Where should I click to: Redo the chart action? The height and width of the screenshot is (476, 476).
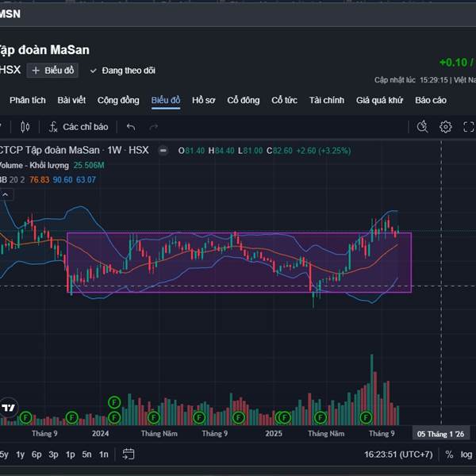(154, 127)
